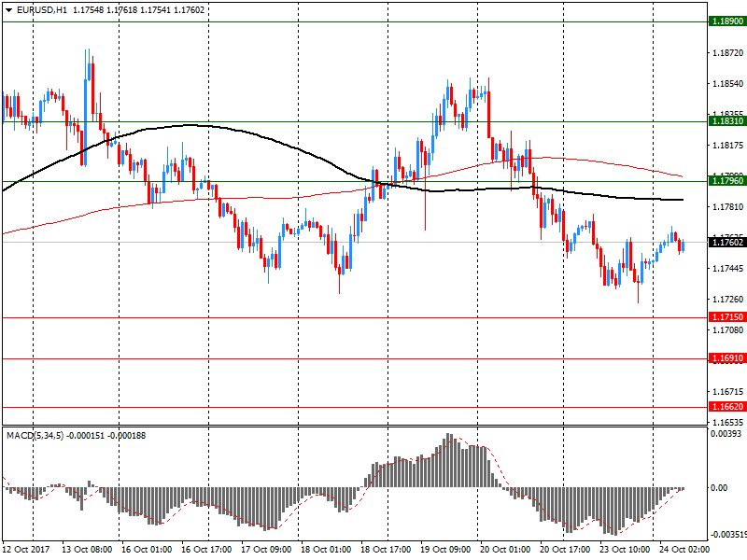Select the 1.16535 price axis value

click(x=728, y=423)
